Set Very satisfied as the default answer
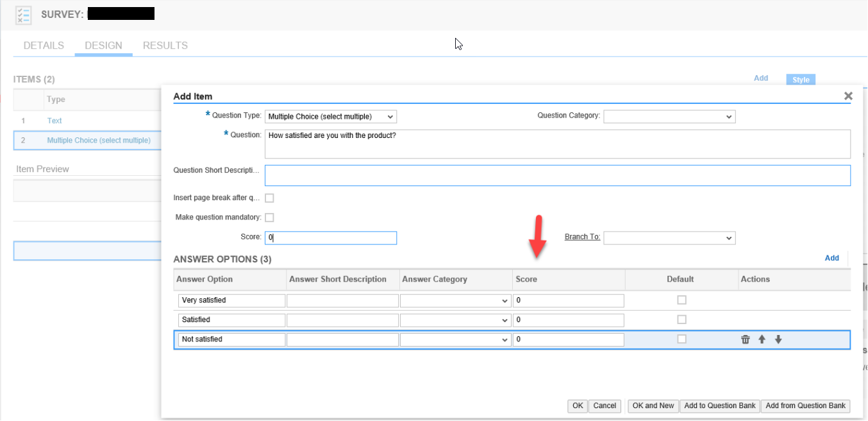The image size is (868, 421). coord(681,300)
